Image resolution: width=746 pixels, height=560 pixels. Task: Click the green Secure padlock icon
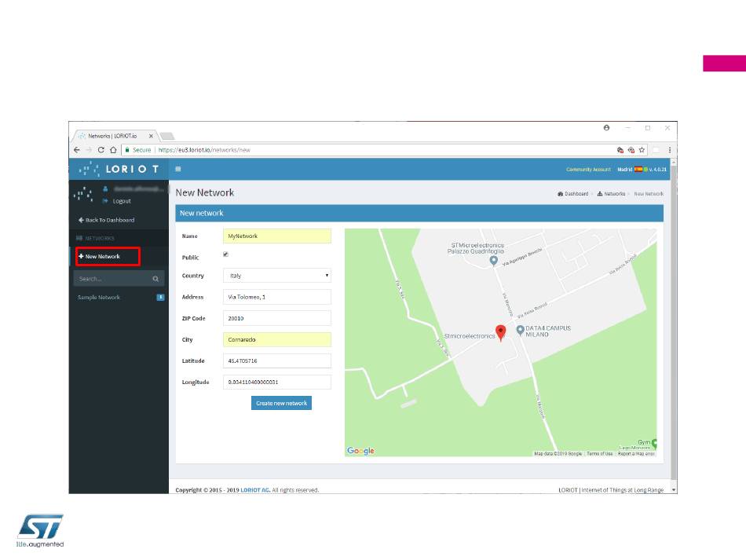(127, 150)
